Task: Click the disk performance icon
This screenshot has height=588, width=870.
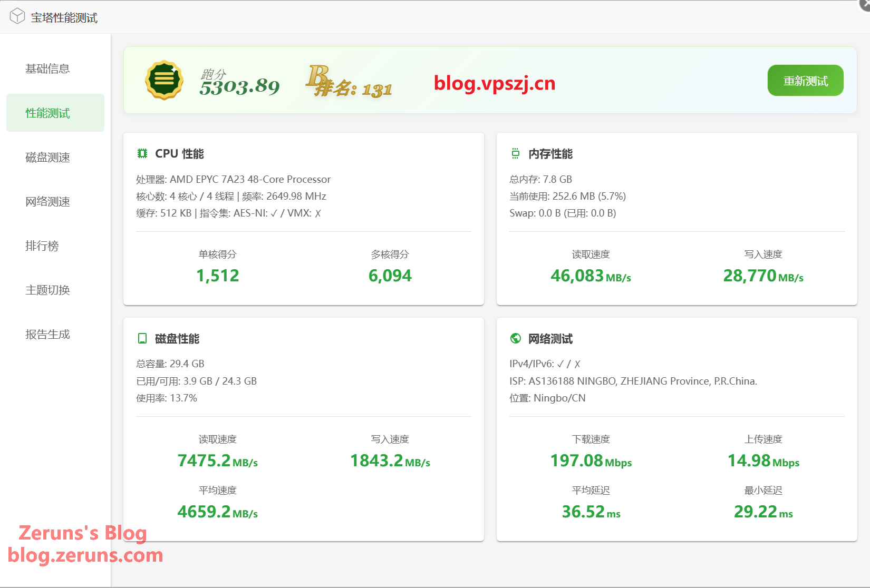Action: pos(142,338)
